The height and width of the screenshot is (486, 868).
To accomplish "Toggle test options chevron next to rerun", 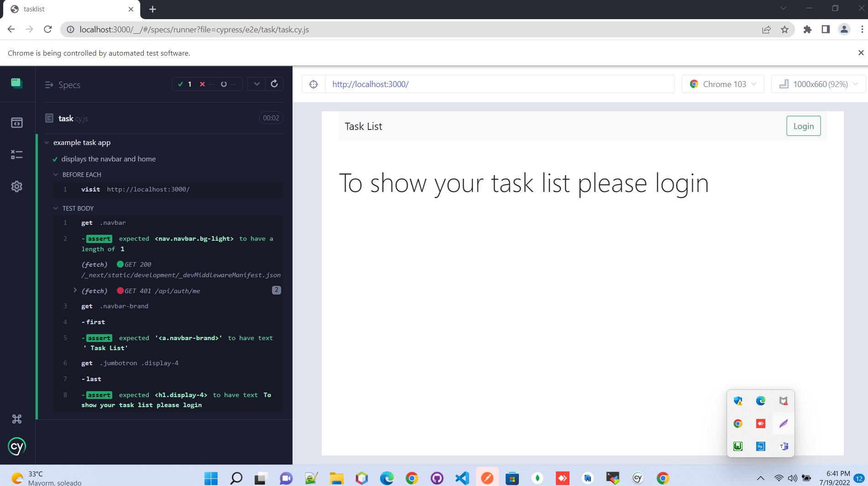I will click(257, 84).
